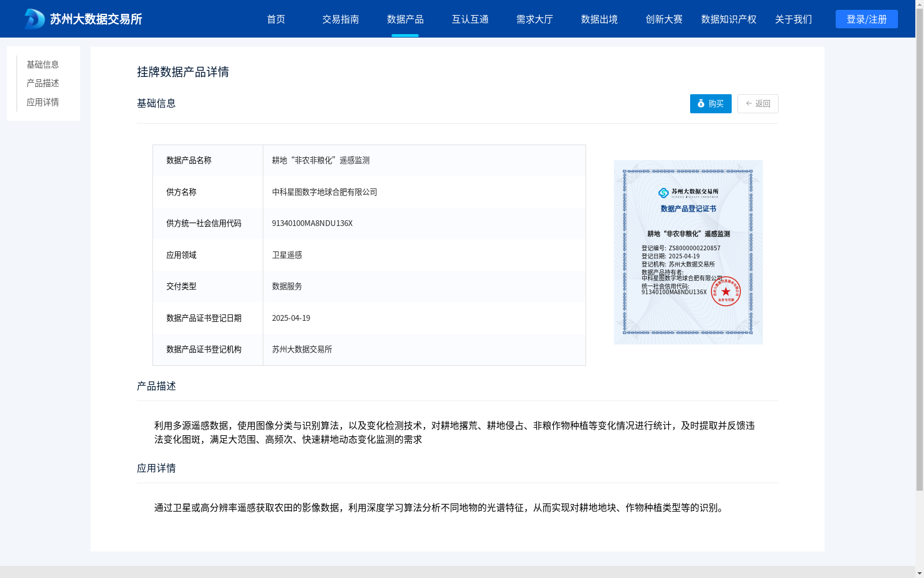This screenshot has height=578, width=924.
Task: Click the application detail paragraph starting 通过卫星
Action: (x=440, y=507)
